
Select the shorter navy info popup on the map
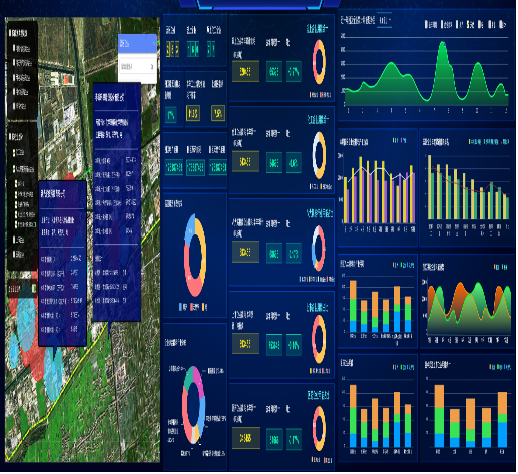coord(63,264)
